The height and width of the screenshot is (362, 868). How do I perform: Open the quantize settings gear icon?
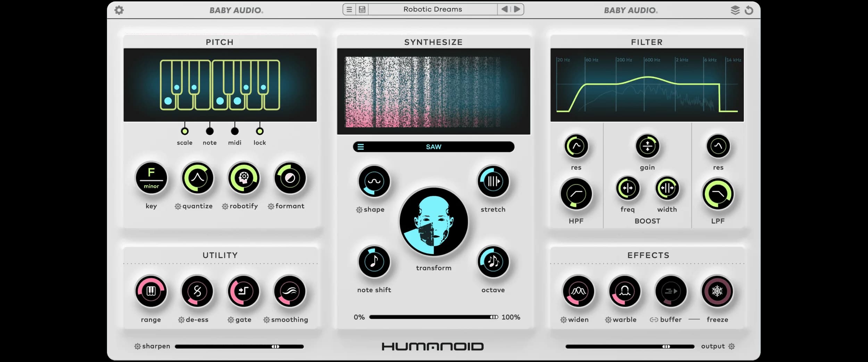(177, 206)
